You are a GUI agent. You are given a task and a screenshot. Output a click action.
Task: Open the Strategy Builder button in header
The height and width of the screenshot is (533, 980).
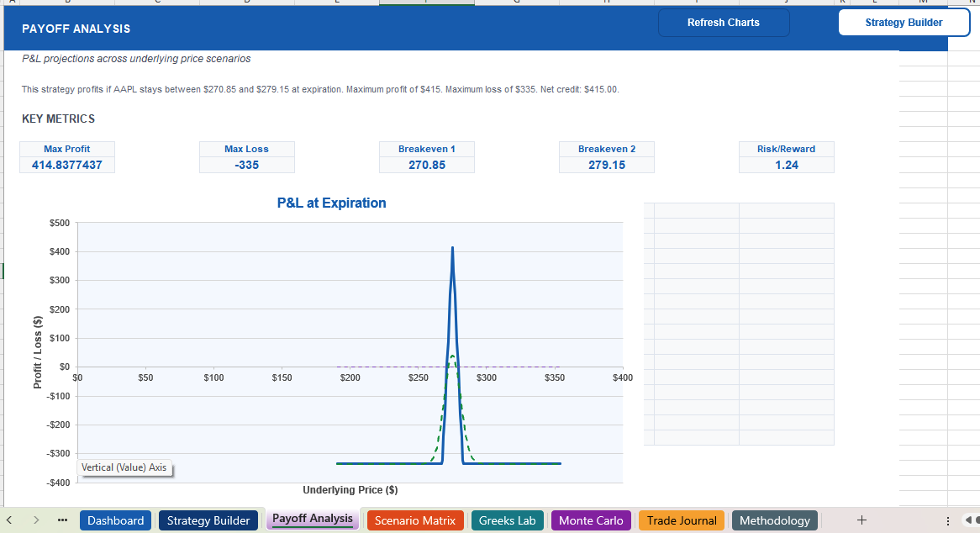(x=904, y=23)
